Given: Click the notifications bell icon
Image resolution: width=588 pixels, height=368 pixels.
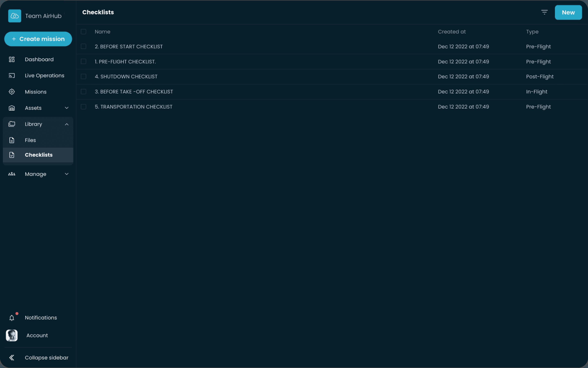Looking at the screenshot, I should tap(12, 318).
